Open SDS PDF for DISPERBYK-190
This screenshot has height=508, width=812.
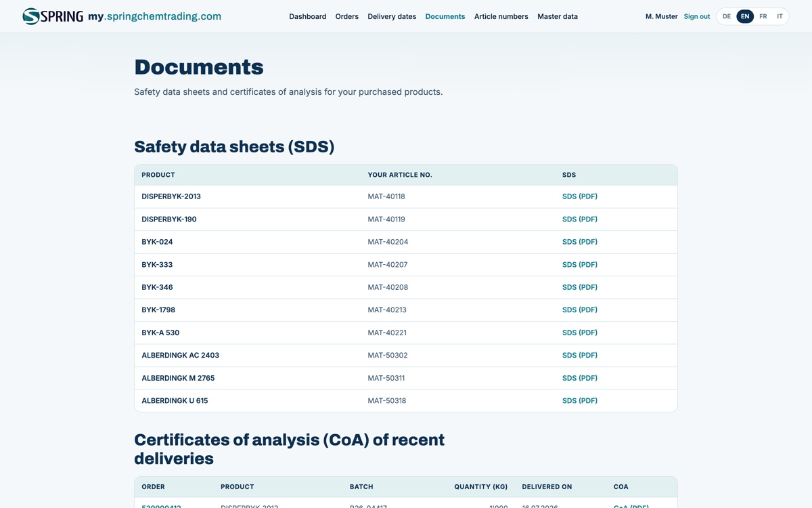click(580, 219)
